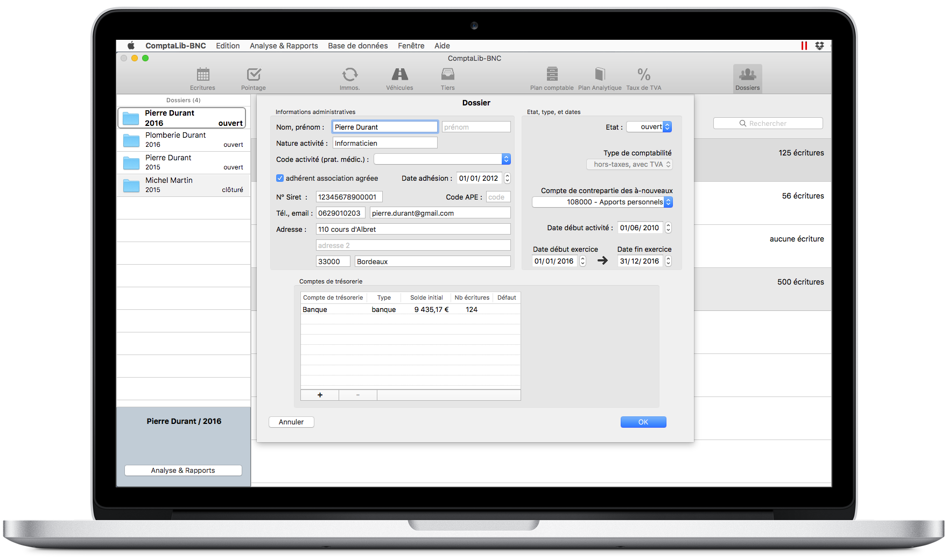
Task: Toggle adhérent association agréée checkbox
Action: pos(280,178)
